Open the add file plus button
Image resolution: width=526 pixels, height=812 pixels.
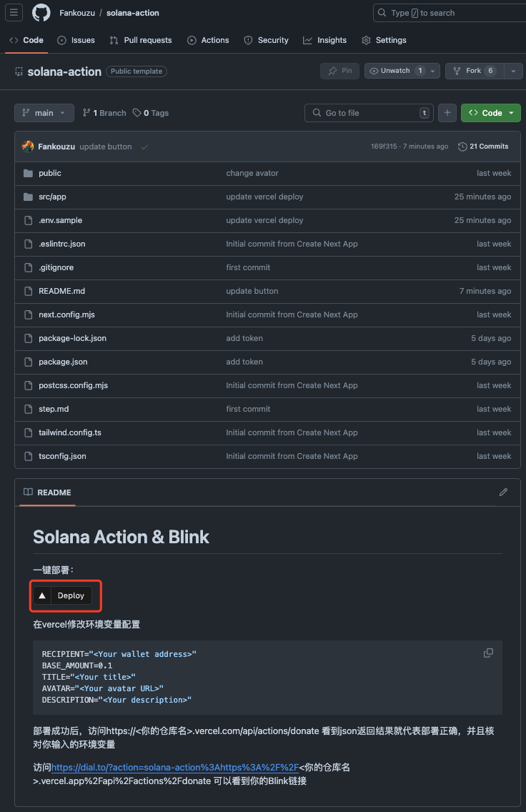click(x=447, y=113)
